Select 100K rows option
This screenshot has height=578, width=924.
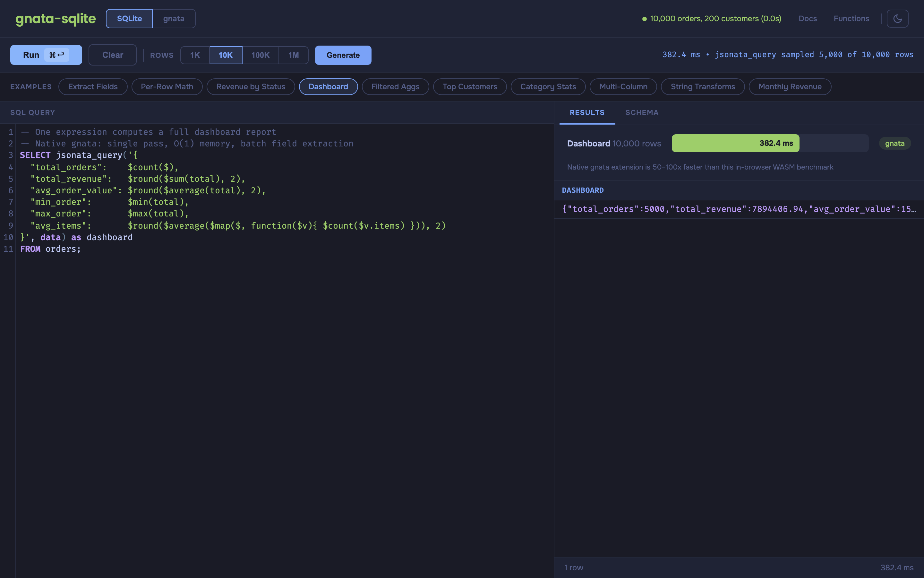pyautogui.click(x=261, y=55)
